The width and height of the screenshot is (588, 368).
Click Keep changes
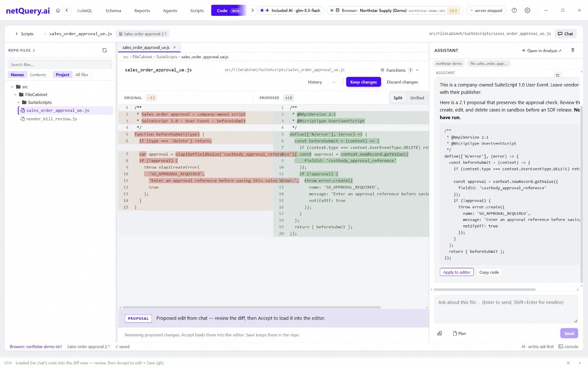363,82
